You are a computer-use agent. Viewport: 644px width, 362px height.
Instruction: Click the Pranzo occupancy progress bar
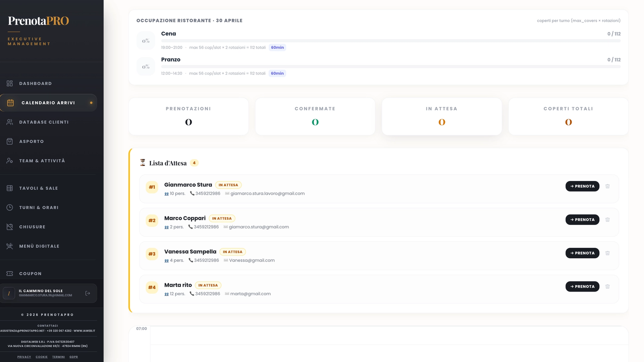(x=391, y=66)
